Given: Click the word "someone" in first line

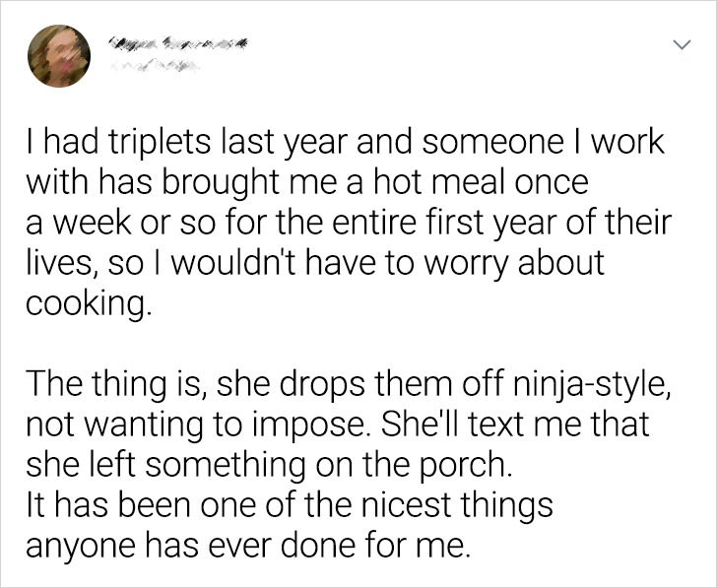Looking at the screenshot, I should tap(492, 143).
